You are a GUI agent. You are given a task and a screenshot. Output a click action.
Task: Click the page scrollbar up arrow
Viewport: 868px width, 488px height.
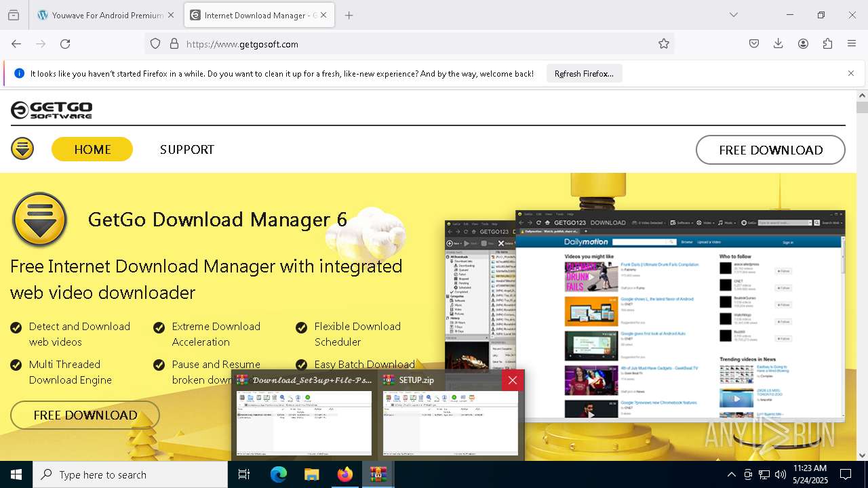click(862, 96)
